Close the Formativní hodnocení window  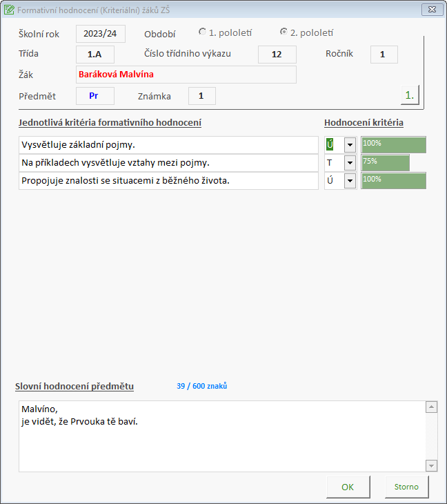pos(432,10)
